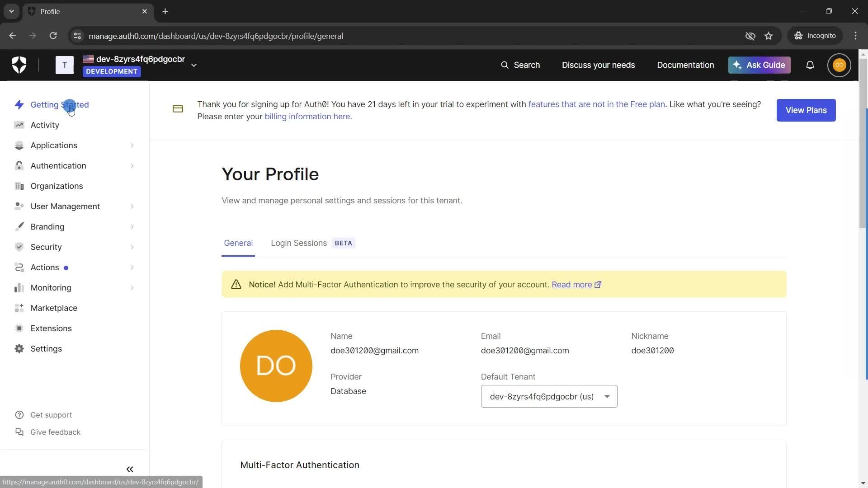Click the User Management people icon

[x=19, y=206]
